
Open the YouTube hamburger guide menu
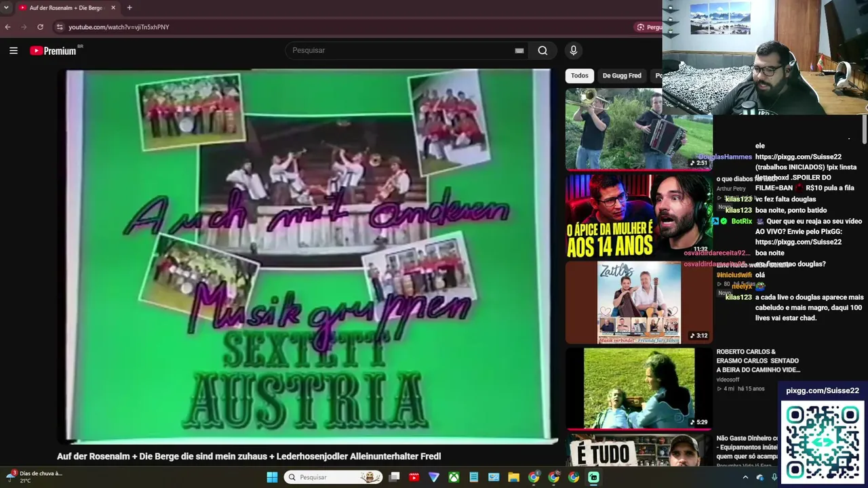click(14, 50)
